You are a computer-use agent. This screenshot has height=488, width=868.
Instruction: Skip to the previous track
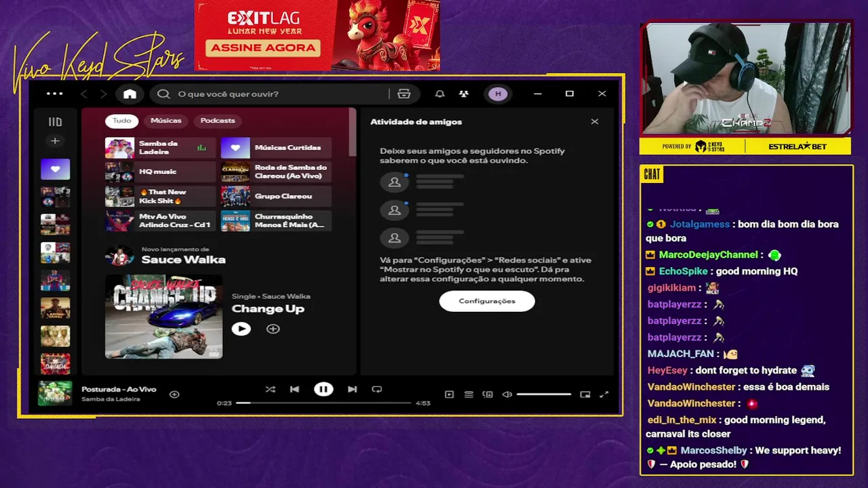[x=294, y=389]
